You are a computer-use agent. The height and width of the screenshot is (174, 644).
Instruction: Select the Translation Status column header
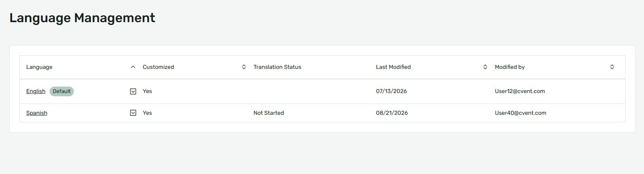click(277, 67)
